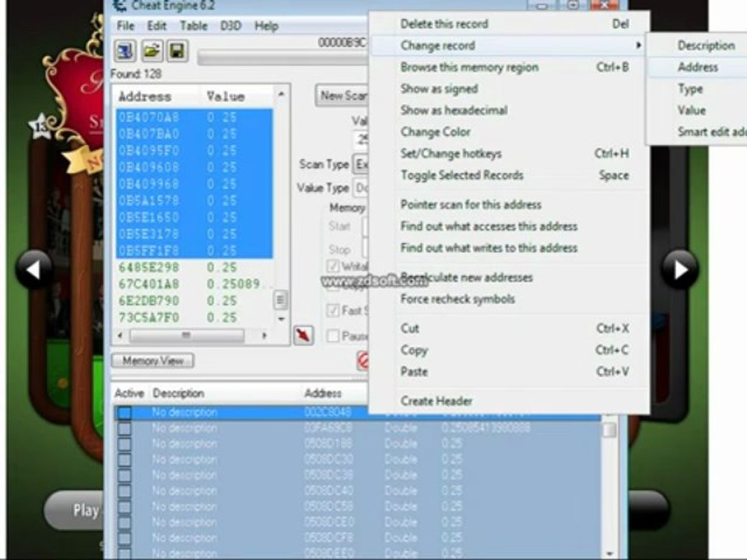747x560 pixels.
Task: Select found address 67C401A8
Action: point(195,285)
